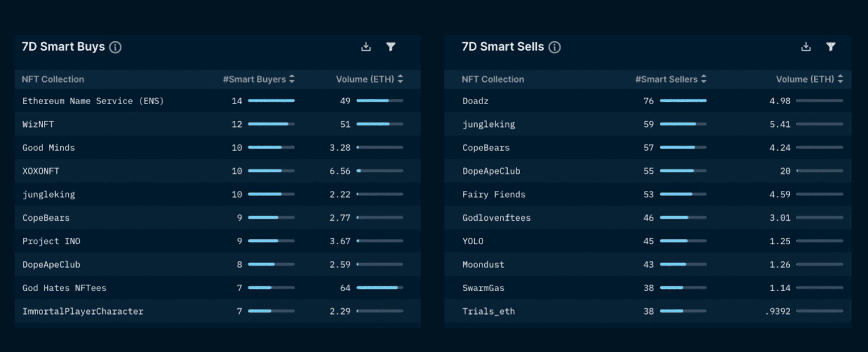The image size is (868, 352).
Task: Download the 7D Smart Buys table
Action: pos(366,47)
